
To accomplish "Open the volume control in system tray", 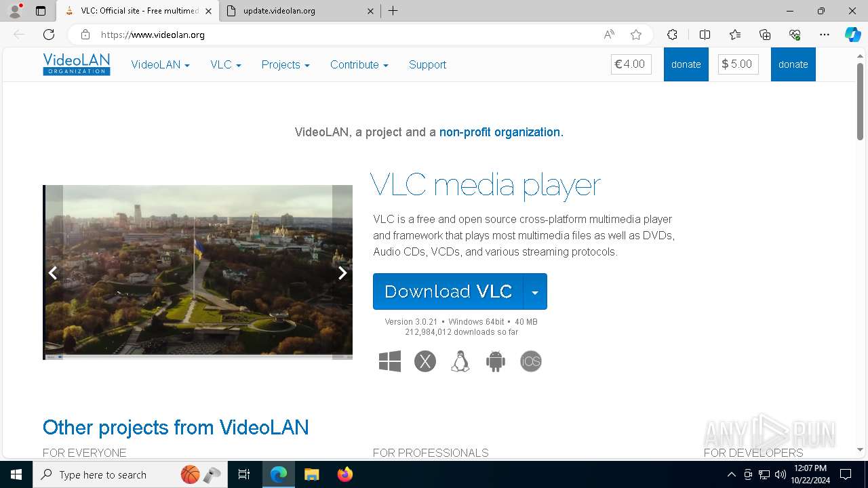I will coord(780,474).
